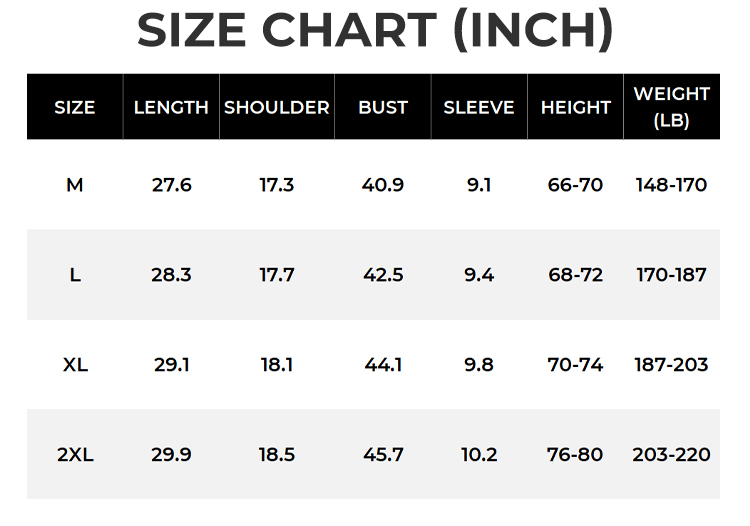Select the 66-70 height value
The image size is (750, 526).
pyautogui.click(x=575, y=185)
